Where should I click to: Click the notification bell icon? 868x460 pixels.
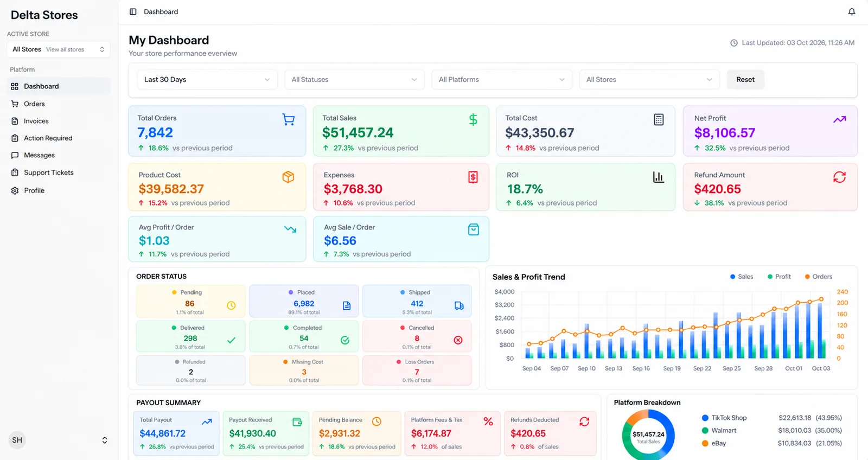pos(852,12)
